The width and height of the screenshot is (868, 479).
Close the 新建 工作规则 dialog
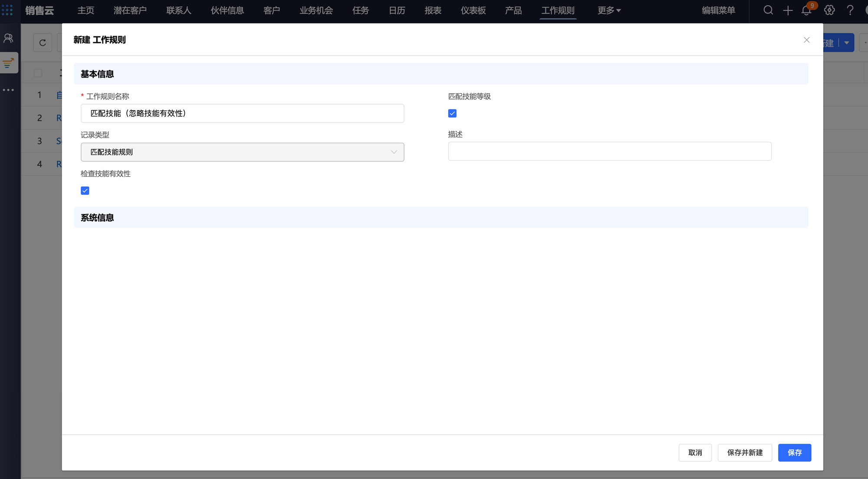pos(806,40)
